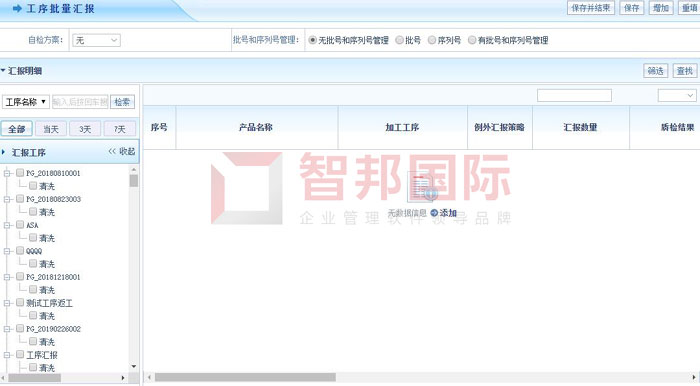Click the main table's scroll-left arrow

point(149,378)
